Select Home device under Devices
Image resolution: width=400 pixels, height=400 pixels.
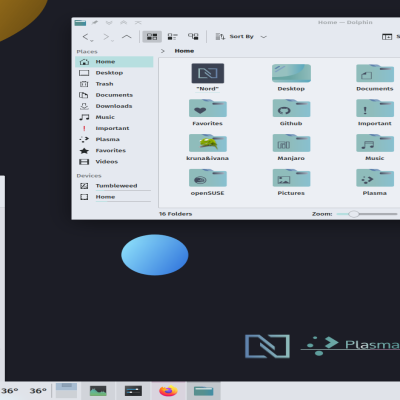point(114,197)
